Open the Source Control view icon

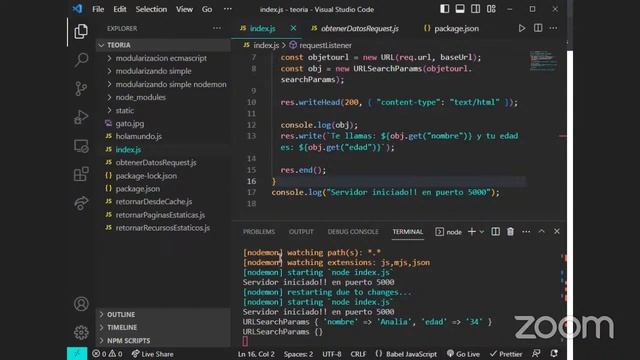[81, 89]
